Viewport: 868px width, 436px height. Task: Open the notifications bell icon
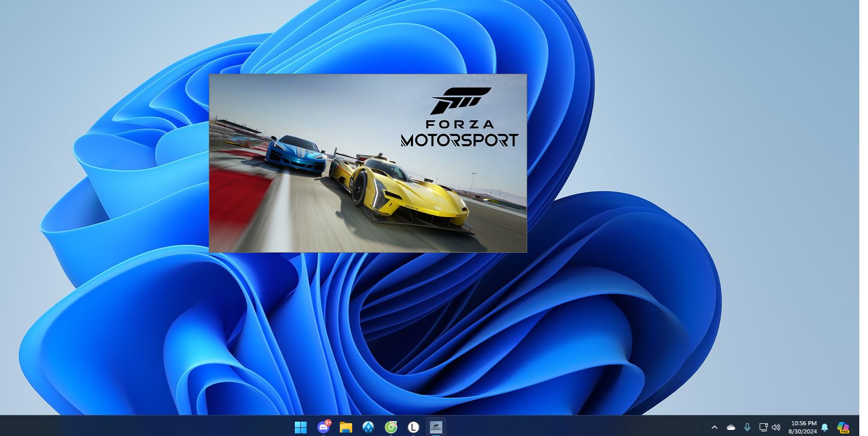pyautogui.click(x=824, y=427)
